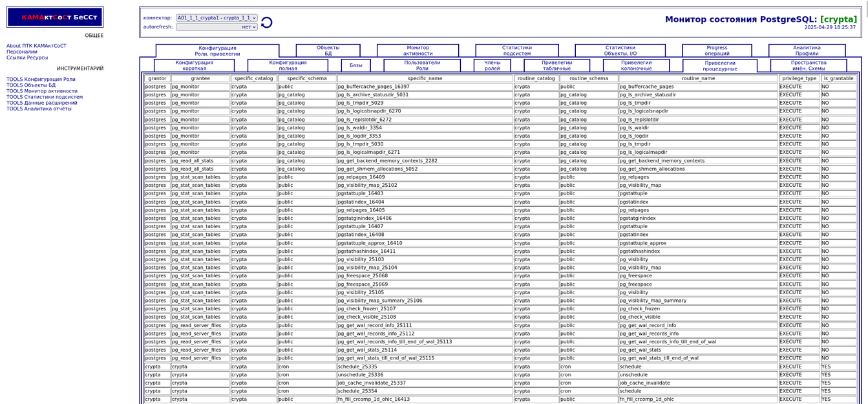Click the specific_name column header
Viewport: 868px width, 404px height.
pyautogui.click(x=425, y=78)
